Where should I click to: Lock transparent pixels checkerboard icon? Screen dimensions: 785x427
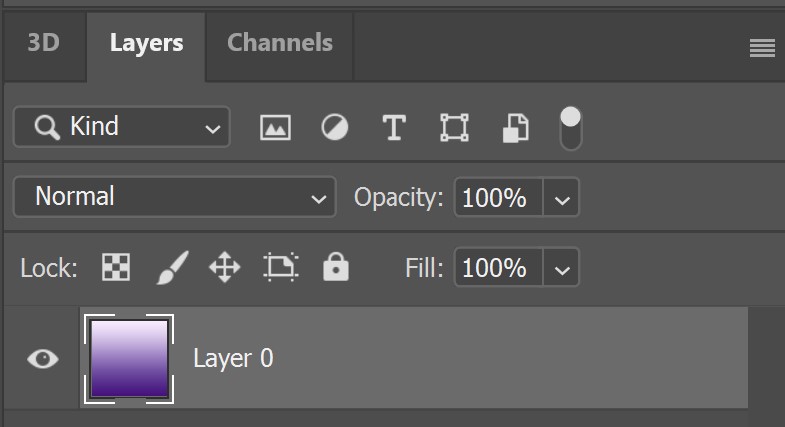coord(116,267)
